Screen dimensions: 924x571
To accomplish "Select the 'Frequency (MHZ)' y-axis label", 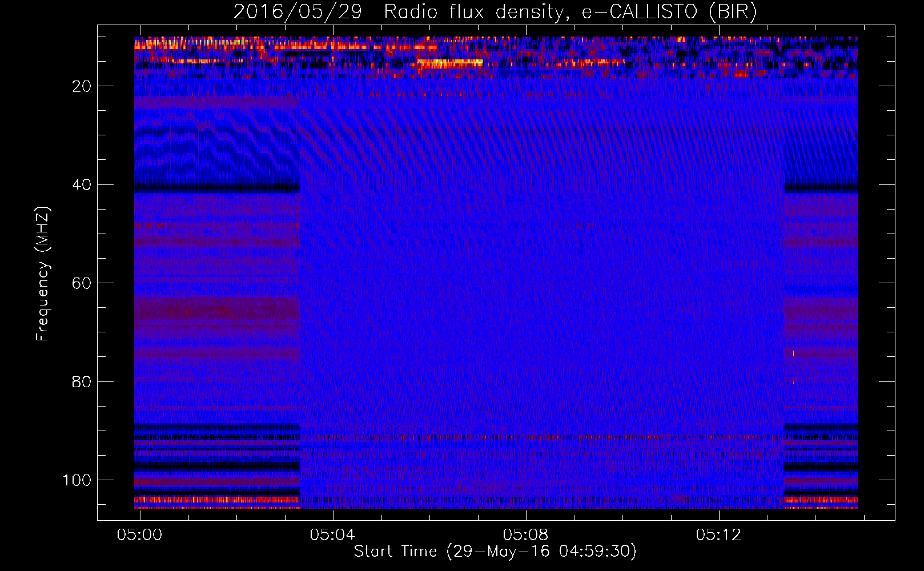I will click(x=43, y=274).
